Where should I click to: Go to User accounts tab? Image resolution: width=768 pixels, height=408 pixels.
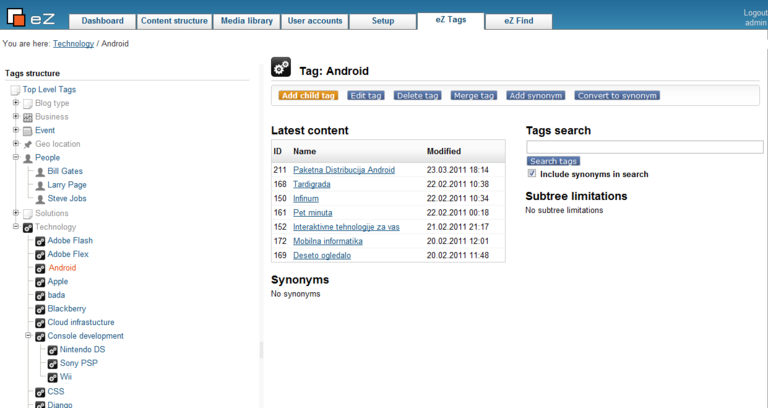[x=315, y=21]
